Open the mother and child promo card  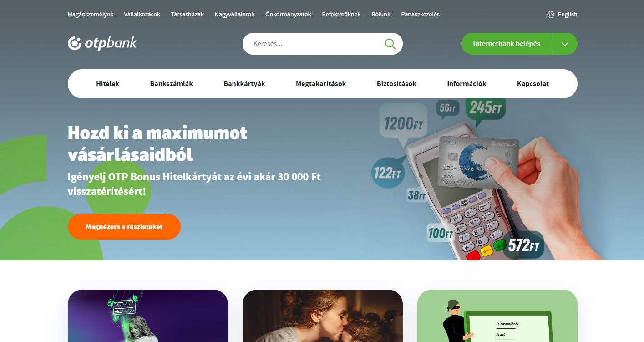(x=323, y=316)
